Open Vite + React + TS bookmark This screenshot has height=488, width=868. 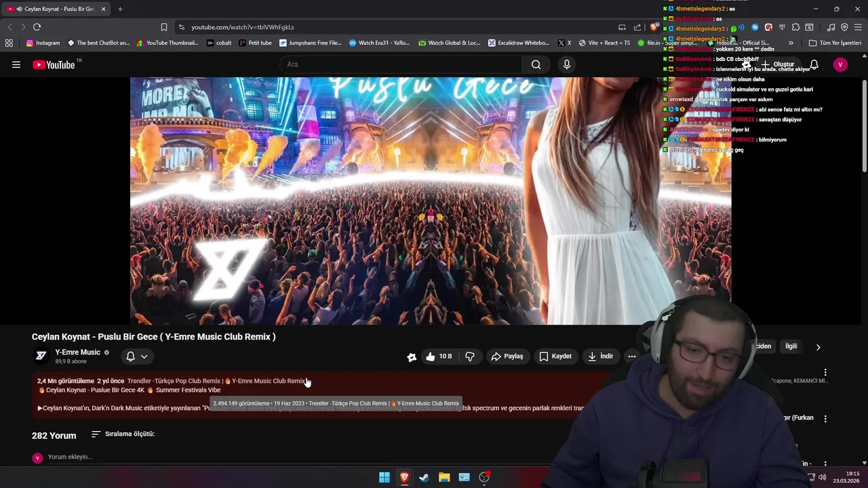pos(604,43)
